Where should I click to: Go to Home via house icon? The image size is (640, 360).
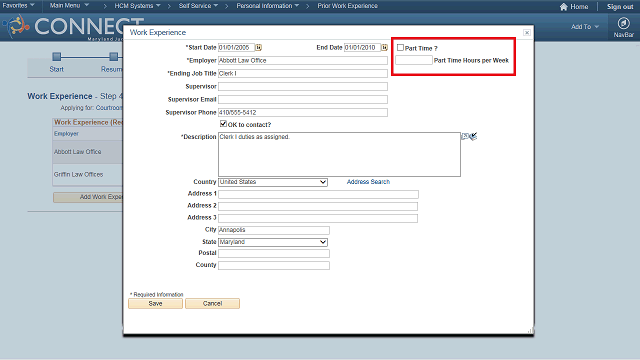point(564,7)
